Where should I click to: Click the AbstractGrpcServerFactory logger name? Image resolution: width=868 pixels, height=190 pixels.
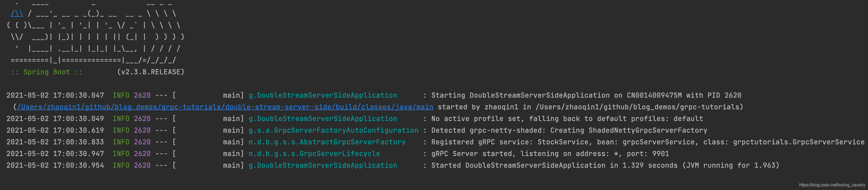327,142
